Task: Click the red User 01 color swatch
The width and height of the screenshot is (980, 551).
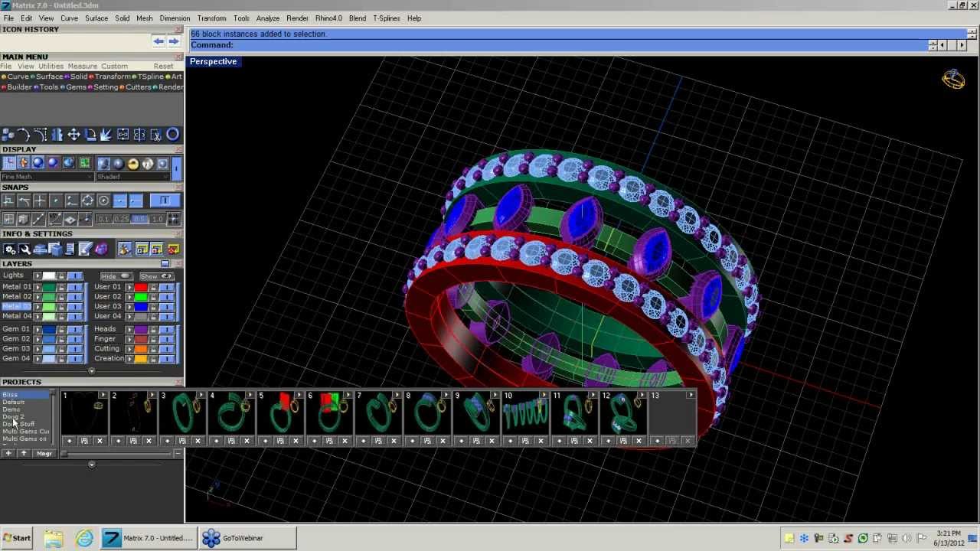Action: [141, 287]
